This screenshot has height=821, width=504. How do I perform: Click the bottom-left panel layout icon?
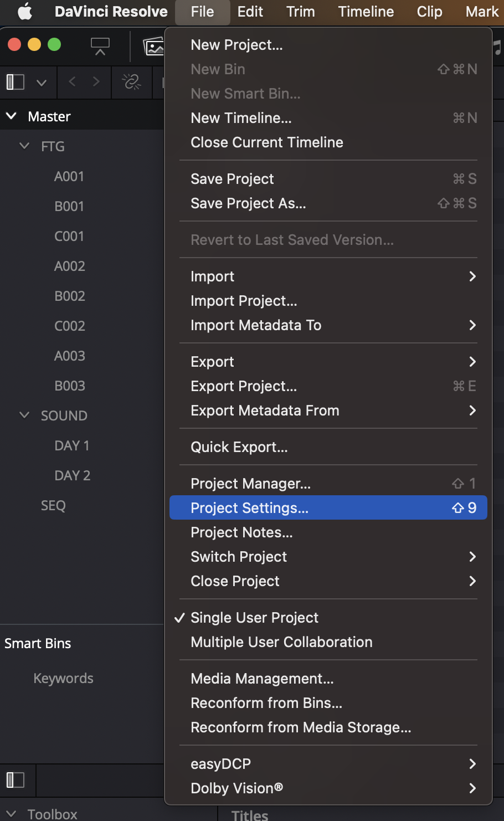[x=16, y=780]
